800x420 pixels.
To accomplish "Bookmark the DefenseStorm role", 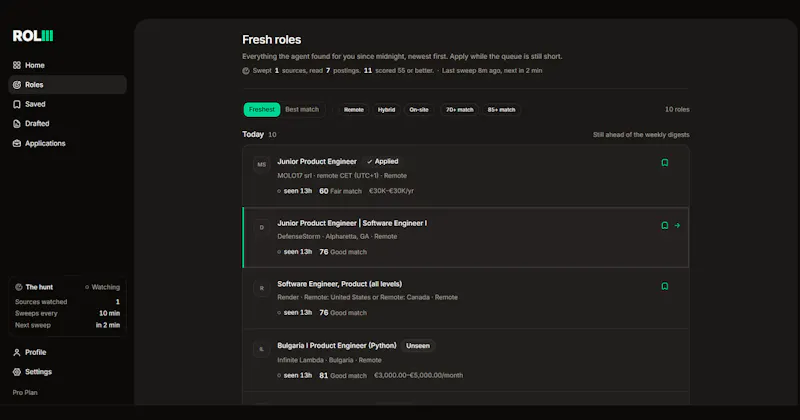I will click(x=665, y=226).
